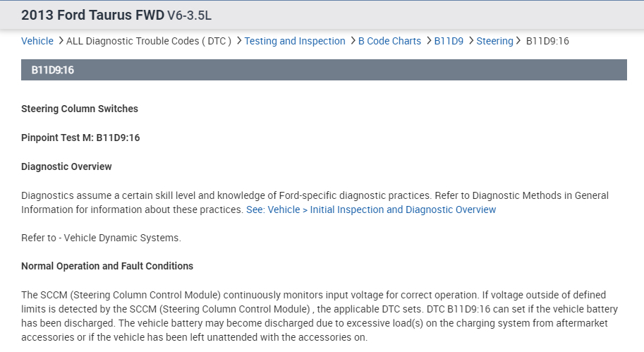Go back to the Steering breadcrumb
Screen dimensions: 644x352
(494, 41)
